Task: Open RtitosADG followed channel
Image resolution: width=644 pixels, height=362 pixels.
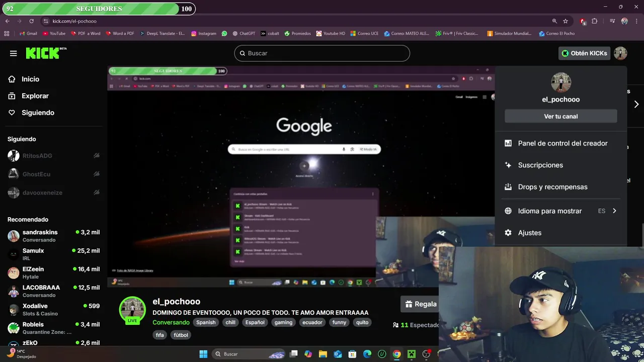Action: (53, 156)
